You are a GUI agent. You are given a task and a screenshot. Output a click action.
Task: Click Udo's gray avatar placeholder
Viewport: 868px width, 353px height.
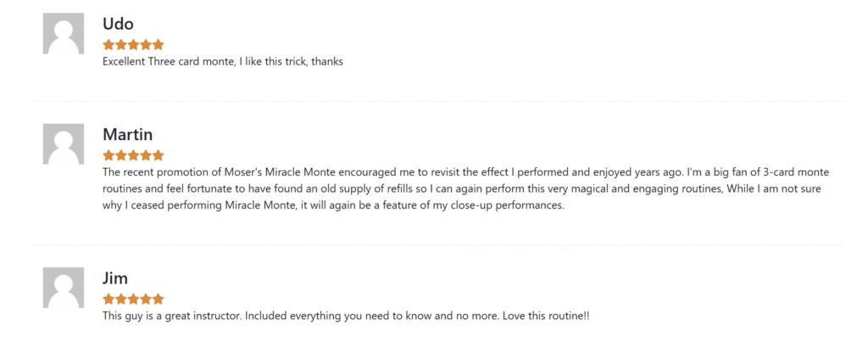coord(64,33)
